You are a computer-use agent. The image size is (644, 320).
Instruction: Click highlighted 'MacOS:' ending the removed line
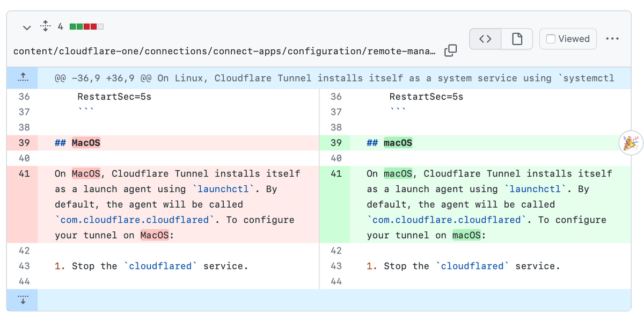tap(157, 235)
